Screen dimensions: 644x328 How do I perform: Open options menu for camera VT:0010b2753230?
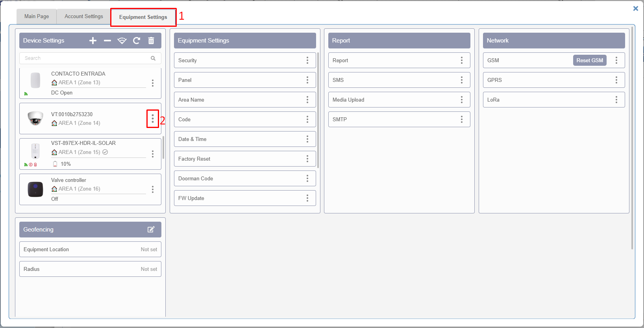pos(153,119)
